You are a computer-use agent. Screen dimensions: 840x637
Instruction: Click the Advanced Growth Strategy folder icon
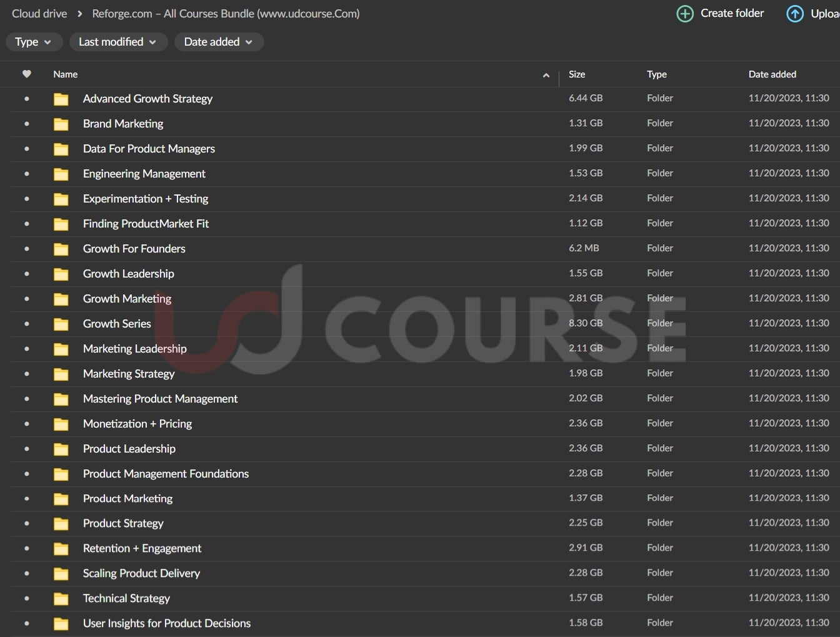[x=61, y=99]
